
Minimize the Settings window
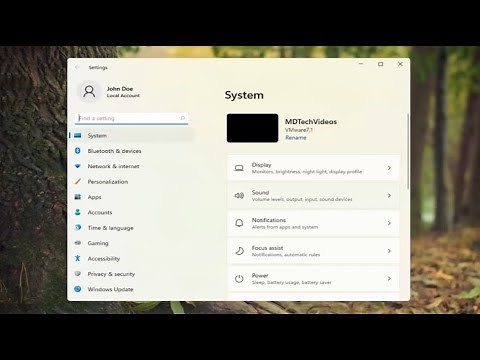(x=361, y=64)
